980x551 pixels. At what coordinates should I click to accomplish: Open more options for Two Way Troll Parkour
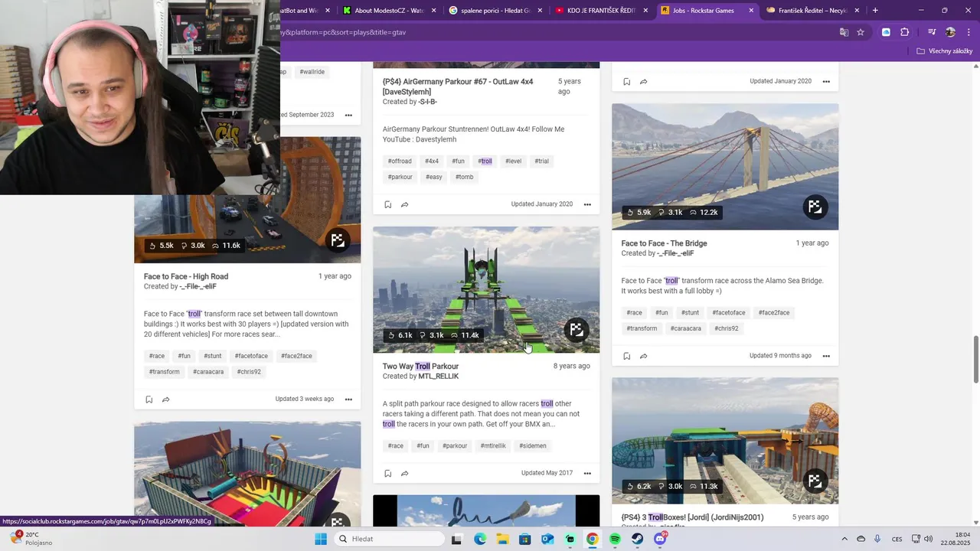(587, 473)
